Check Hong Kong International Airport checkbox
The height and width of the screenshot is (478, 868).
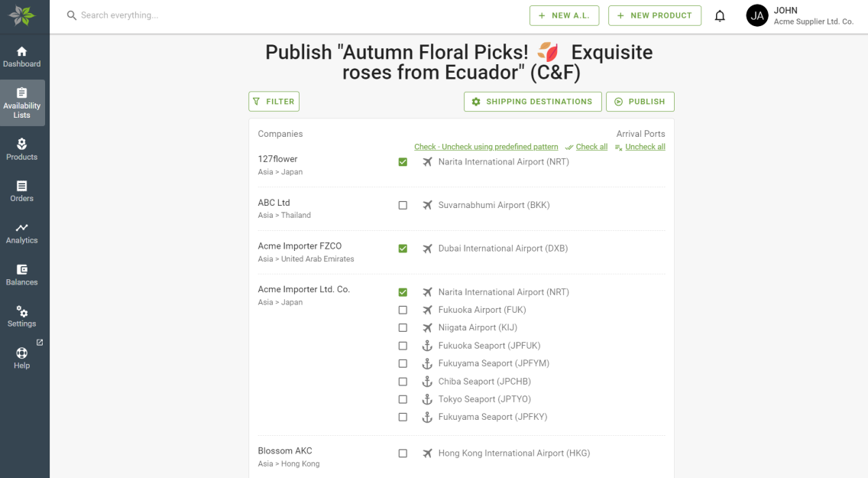(403, 453)
